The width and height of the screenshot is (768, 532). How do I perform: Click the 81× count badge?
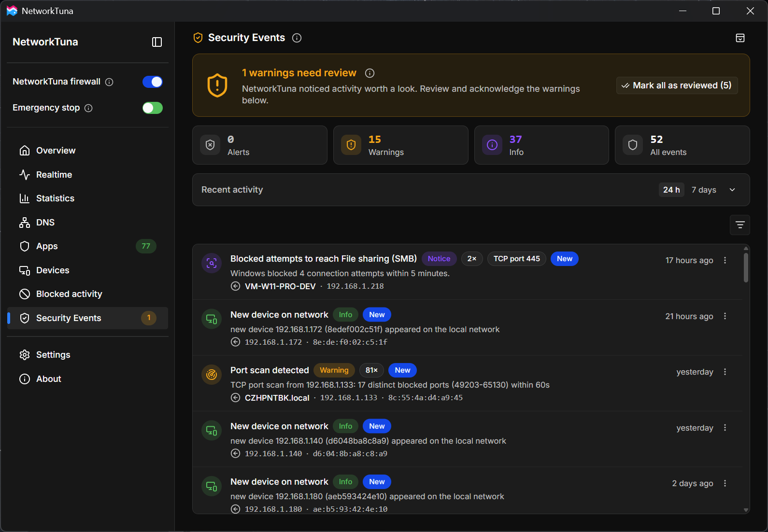pos(371,370)
